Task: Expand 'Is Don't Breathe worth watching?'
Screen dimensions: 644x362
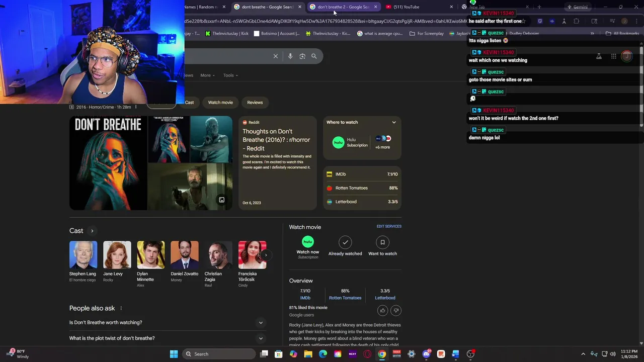Action: coord(167,323)
